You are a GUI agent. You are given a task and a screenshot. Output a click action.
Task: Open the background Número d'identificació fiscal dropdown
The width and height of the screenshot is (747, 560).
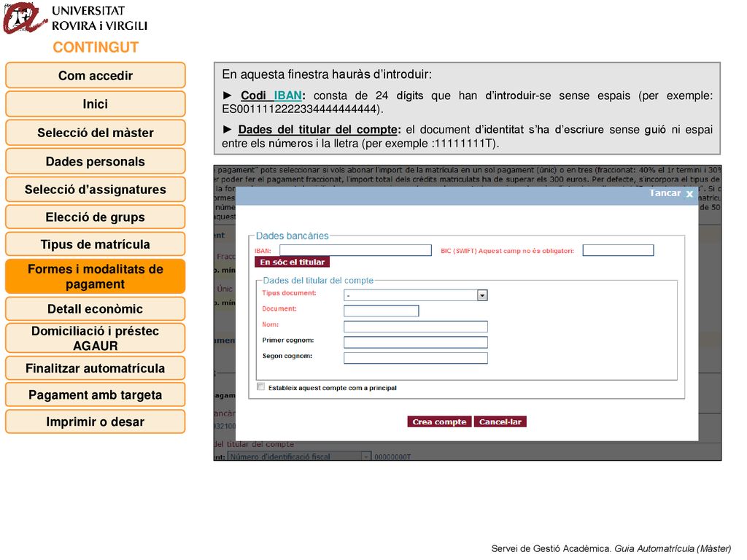tap(299, 456)
